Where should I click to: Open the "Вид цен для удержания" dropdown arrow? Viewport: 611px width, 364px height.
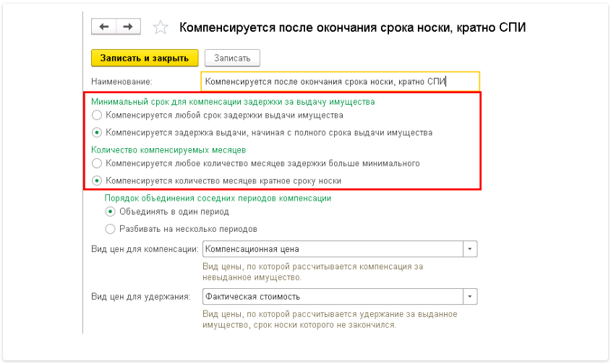pos(471,297)
